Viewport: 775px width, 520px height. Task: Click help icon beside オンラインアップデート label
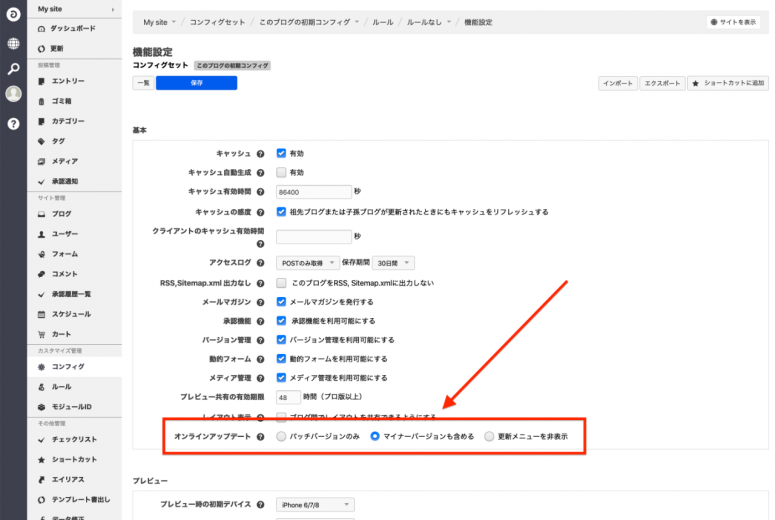click(261, 437)
